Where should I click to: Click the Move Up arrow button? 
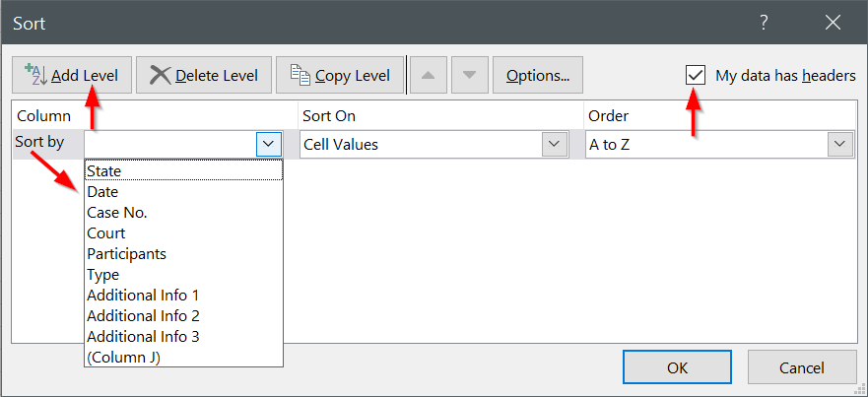coord(429,76)
